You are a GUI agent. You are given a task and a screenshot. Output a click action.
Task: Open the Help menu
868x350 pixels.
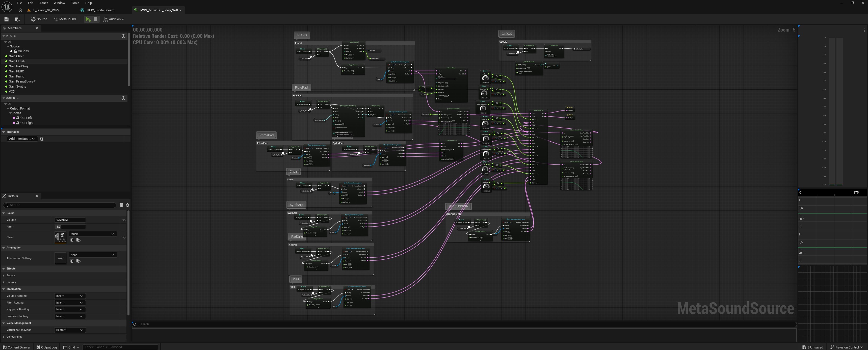(x=89, y=3)
